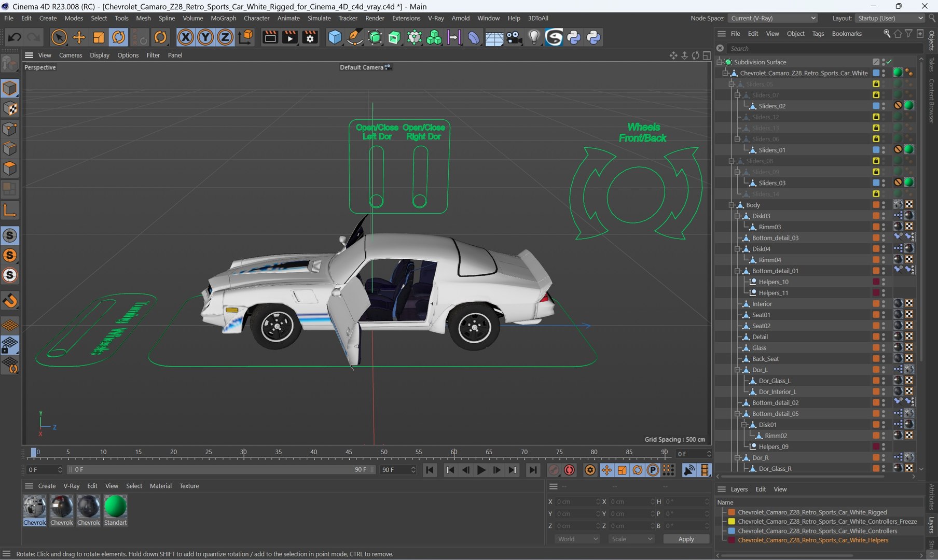Image resolution: width=938 pixels, height=560 pixels.
Task: Toggle the Z axis lock
Action: [x=225, y=37]
